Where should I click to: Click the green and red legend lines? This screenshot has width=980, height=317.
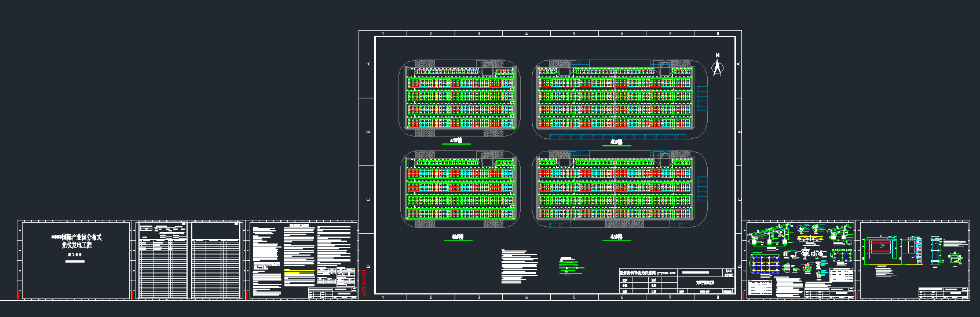click(x=570, y=265)
